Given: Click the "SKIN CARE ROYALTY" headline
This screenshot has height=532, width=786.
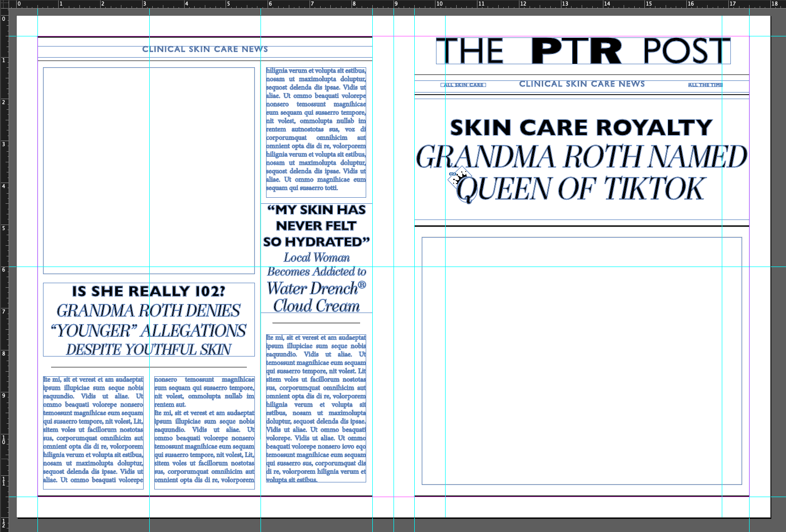Looking at the screenshot, I should point(582,127).
